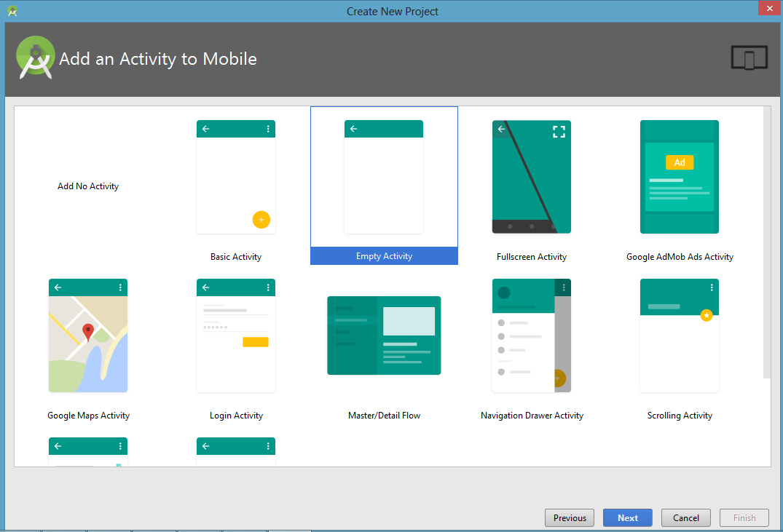Select the Basic Activity template thumbnail
783x532 pixels.
[x=236, y=177]
